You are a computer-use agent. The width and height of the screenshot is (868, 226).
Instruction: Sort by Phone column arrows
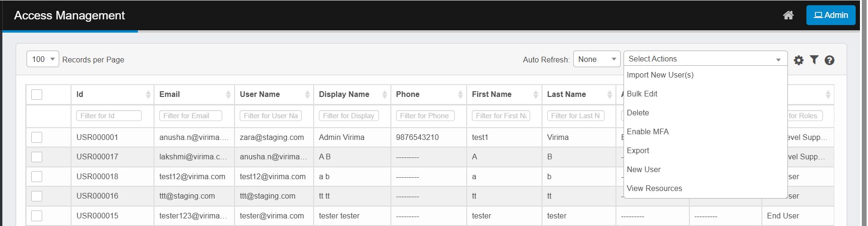click(x=460, y=95)
